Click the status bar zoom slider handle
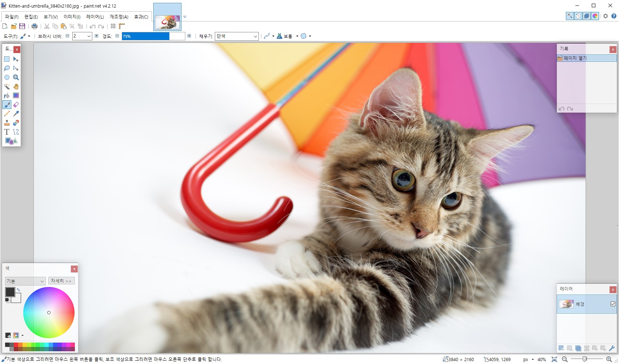Image resolution: width=619 pixels, height=364 pixels. coord(584,359)
